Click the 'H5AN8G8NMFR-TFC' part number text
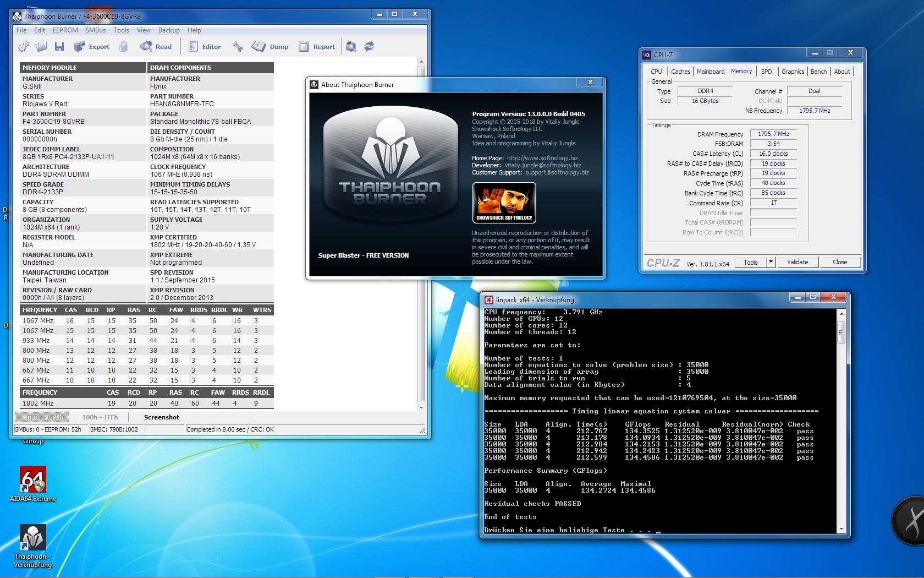924x578 pixels. coord(182,103)
